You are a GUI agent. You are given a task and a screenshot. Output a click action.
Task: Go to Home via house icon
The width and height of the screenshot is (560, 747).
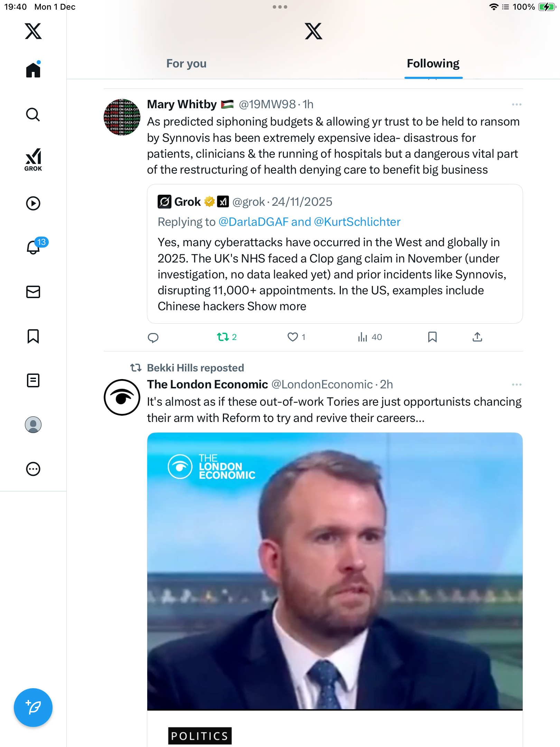tap(33, 70)
